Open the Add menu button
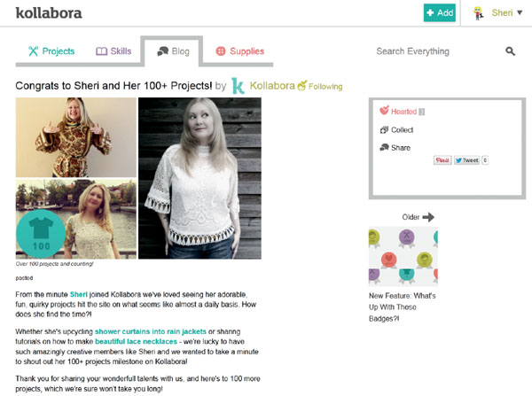Viewport: 532px width, 396px height. coord(440,12)
